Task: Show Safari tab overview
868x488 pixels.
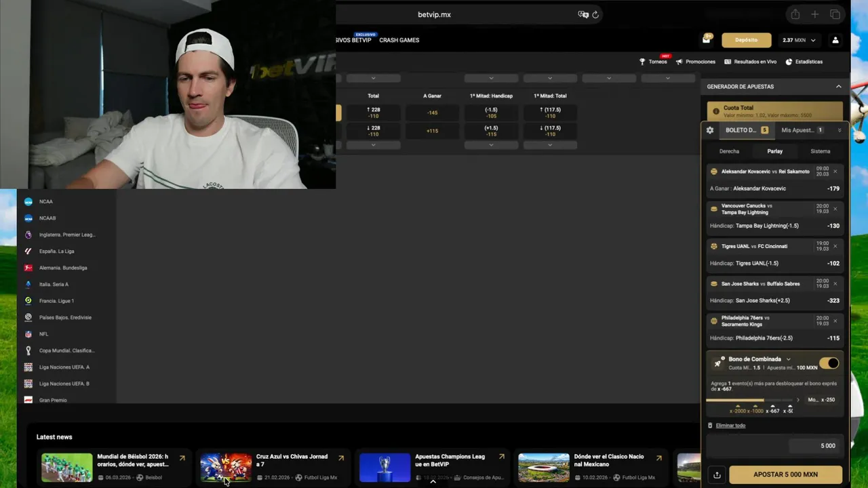Action: pyautogui.click(x=835, y=14)
